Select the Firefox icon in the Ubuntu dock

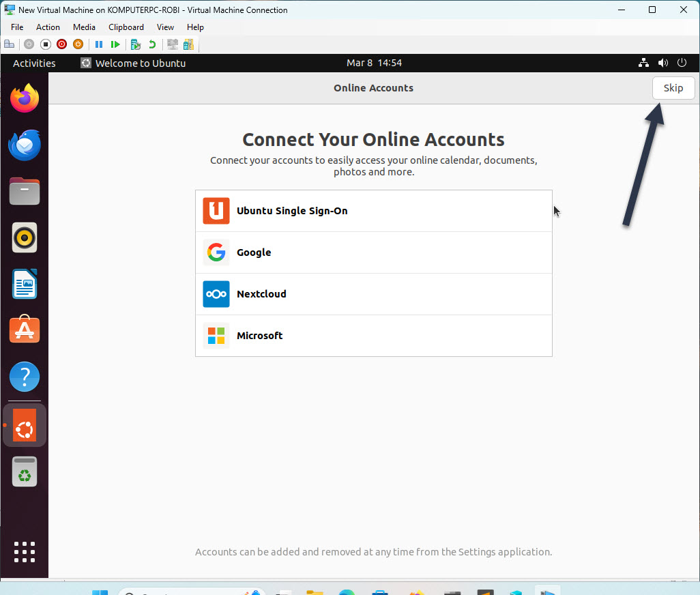point(25,98)
